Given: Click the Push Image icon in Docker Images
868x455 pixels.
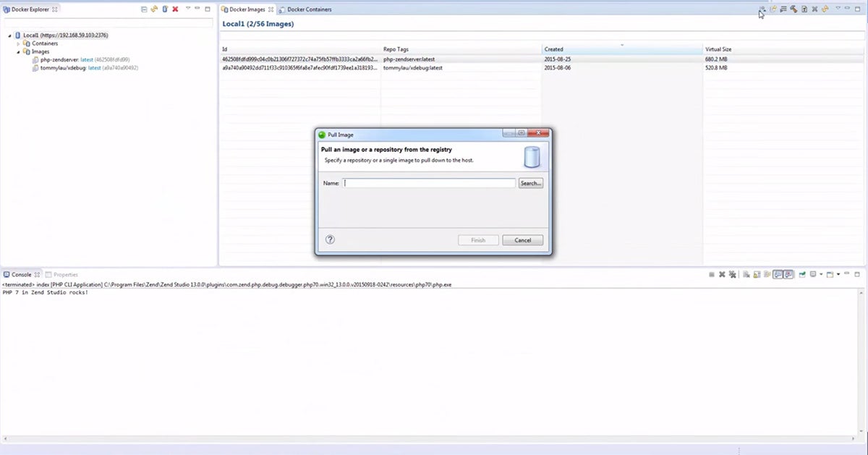Looking at the screenshot, I should (x=773, y=9).
